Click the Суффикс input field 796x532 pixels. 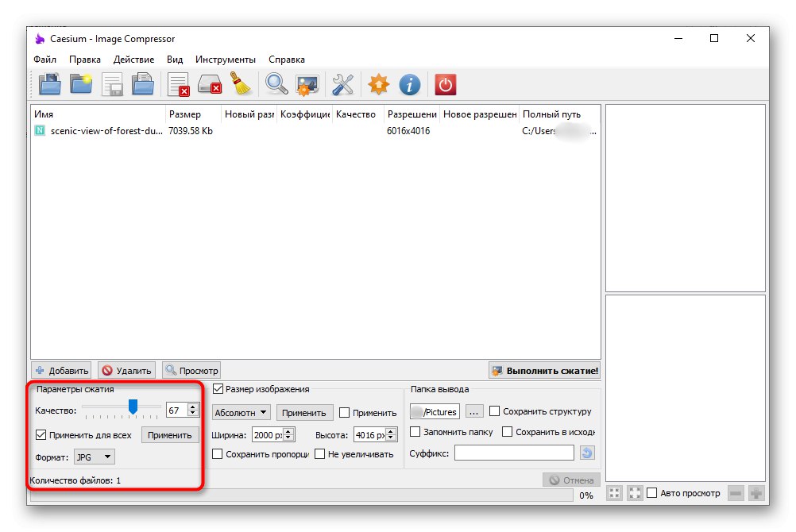(x=514, y=453)
